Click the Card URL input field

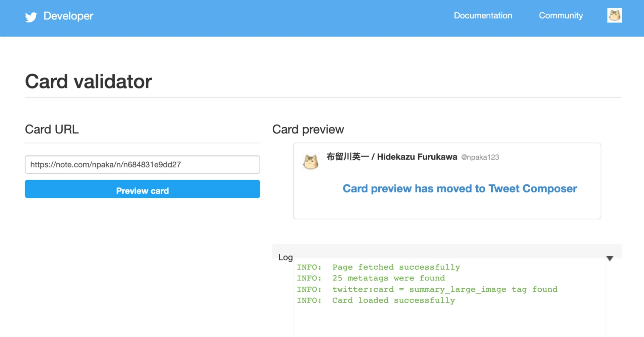[142, 165]
